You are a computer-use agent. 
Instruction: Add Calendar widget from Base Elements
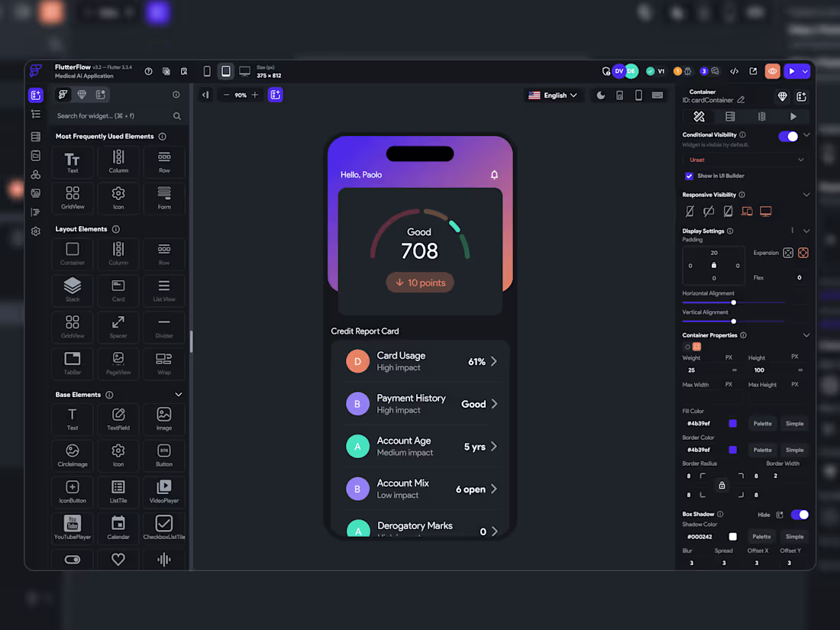[x=118, y=528]
